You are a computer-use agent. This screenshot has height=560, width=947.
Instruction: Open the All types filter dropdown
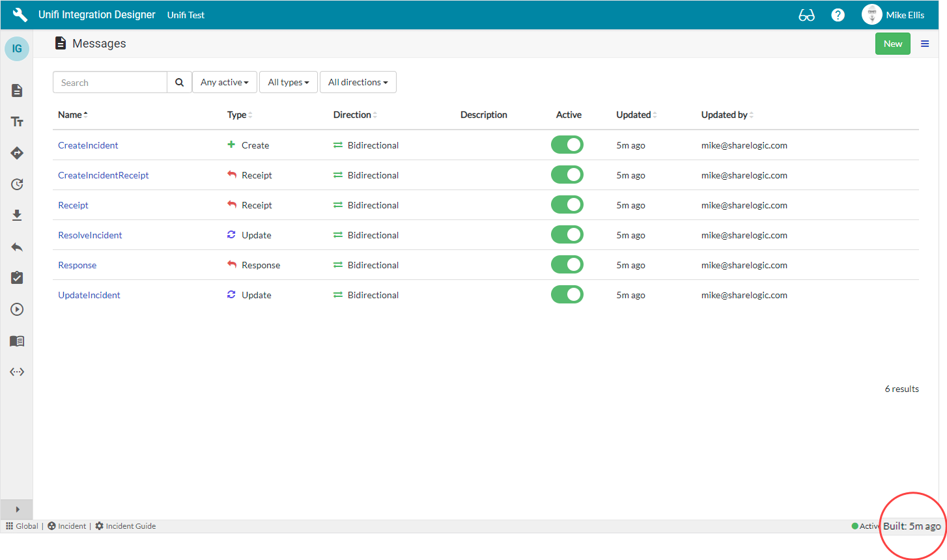click(x=288, y=83)
